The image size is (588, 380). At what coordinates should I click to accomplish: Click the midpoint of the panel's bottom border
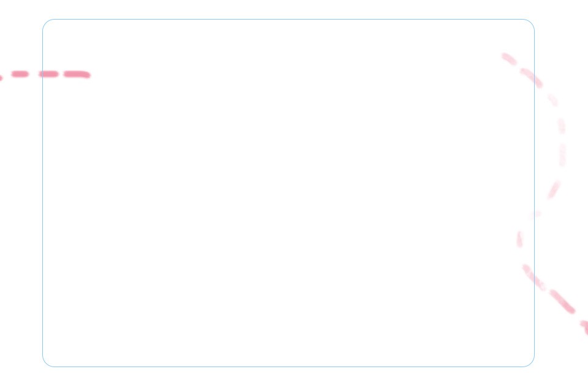click(288, 367)
